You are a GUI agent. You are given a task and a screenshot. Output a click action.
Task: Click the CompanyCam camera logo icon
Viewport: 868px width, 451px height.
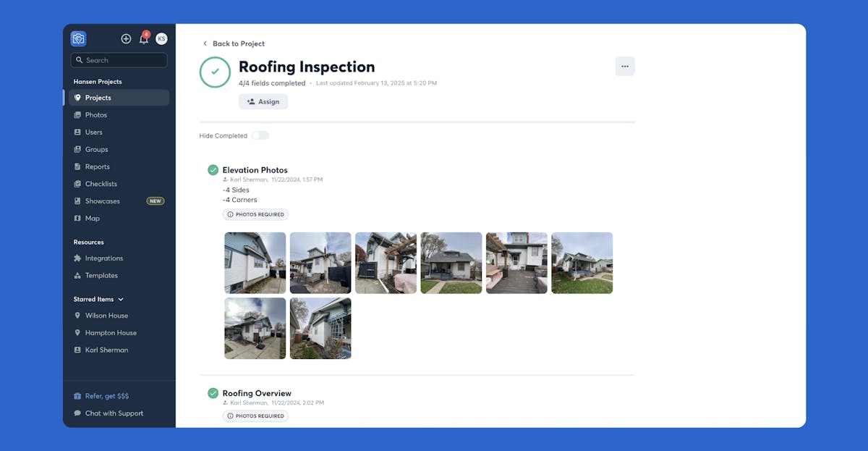[x=79, y=39]
